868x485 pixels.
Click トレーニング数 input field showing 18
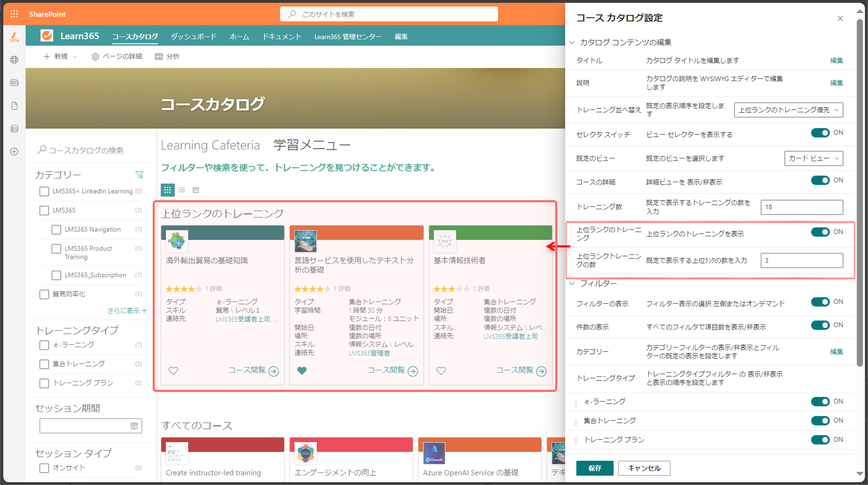point(802,207)
